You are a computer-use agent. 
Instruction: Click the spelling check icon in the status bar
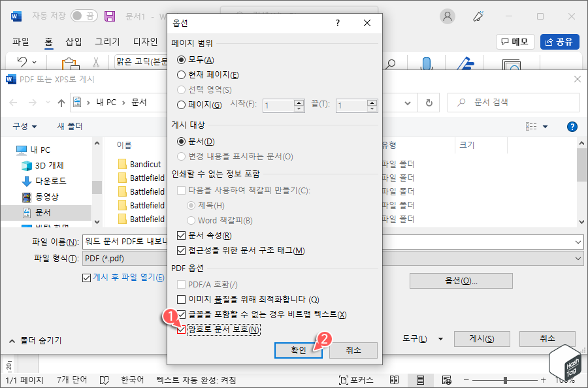105,380
